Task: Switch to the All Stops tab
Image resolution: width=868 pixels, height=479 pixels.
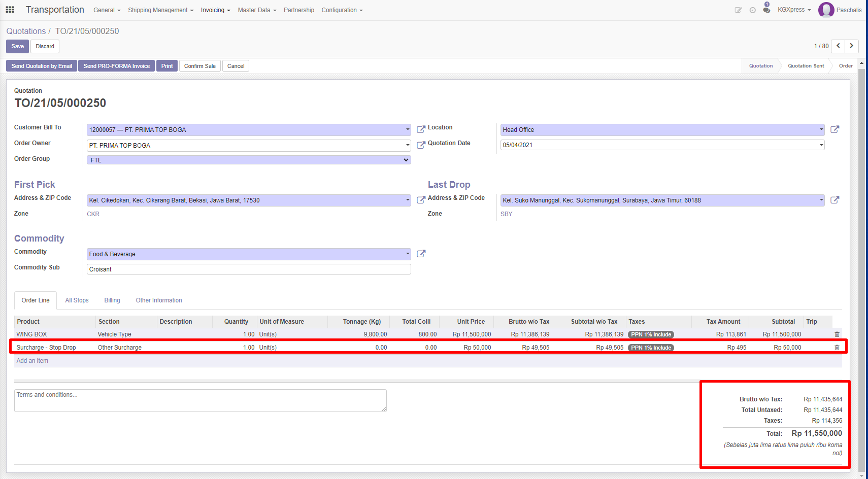Action: [x=77, y=300]
